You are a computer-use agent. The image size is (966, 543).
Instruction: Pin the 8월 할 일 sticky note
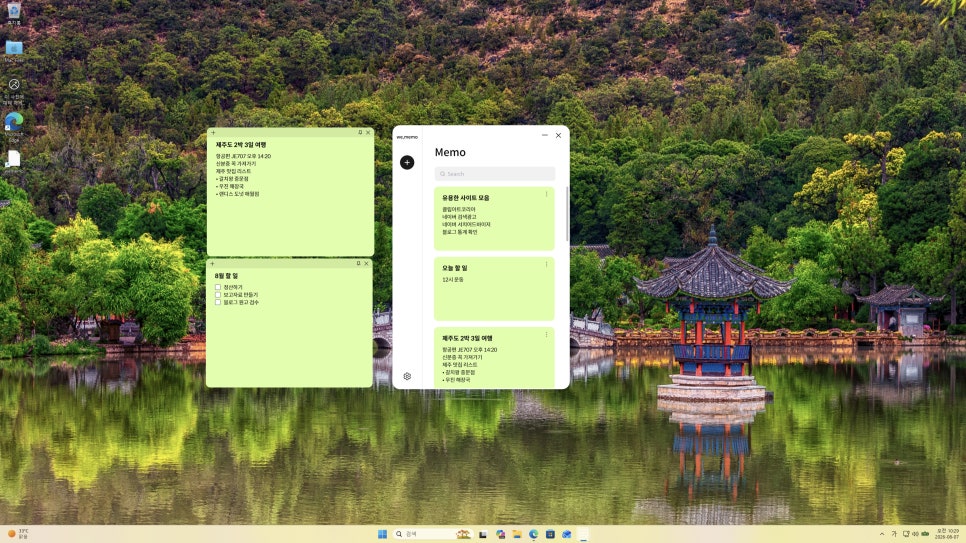359,263
